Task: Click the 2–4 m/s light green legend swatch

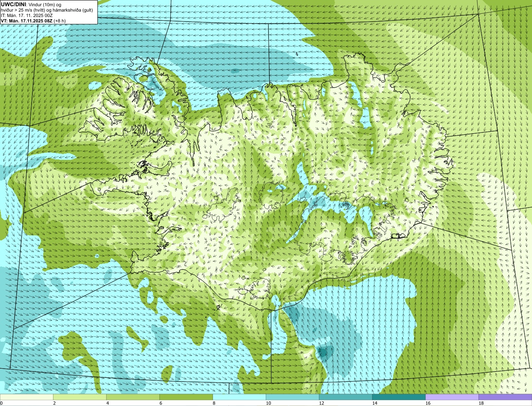Action: point(80,397)
